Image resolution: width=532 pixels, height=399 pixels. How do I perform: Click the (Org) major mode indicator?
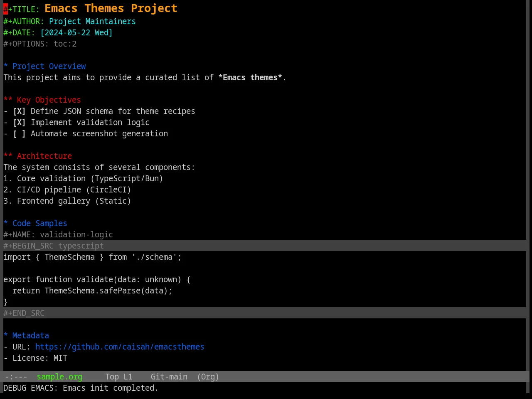pos(208,377)
